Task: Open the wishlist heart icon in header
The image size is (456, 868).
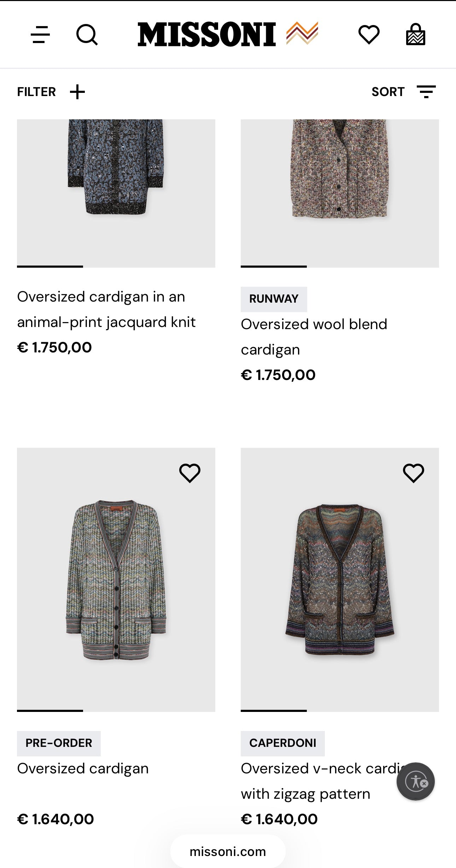Action: tap(369, 35)
